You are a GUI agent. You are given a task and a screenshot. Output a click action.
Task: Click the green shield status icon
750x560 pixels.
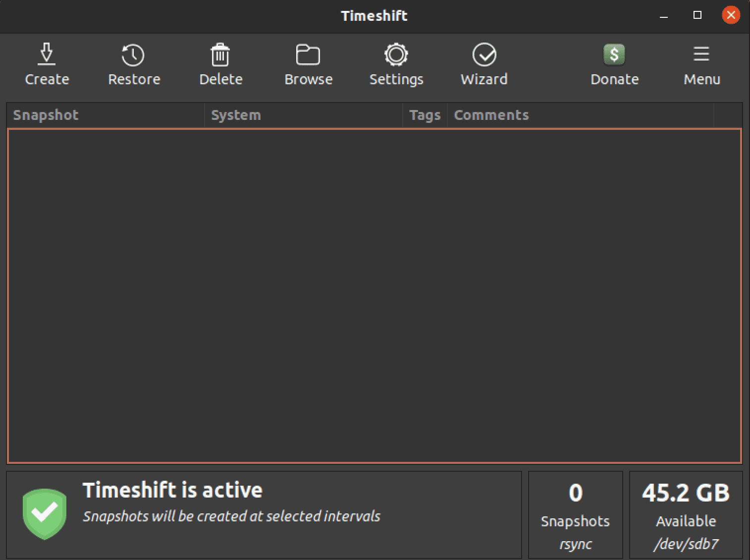(x=45, y=514)
